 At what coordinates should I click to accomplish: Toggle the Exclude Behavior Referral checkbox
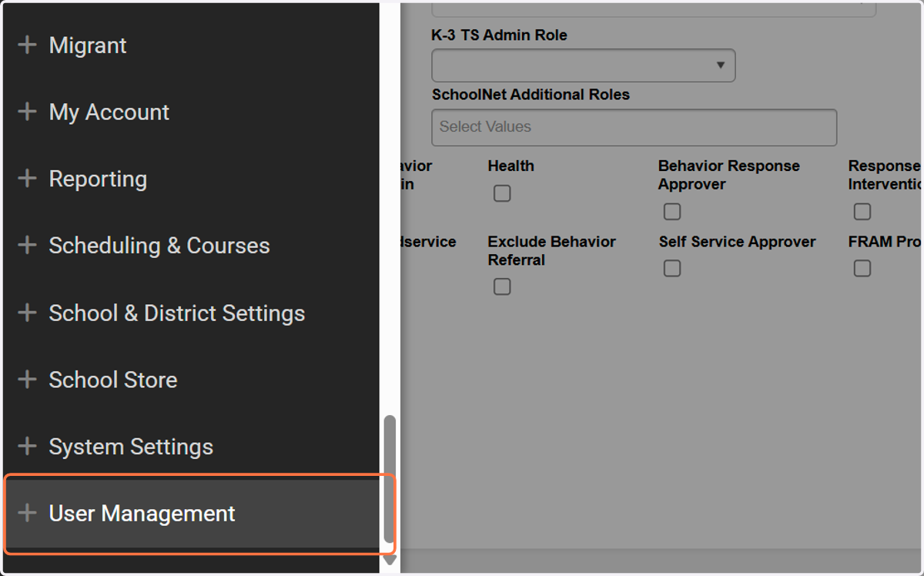point(502,286)
